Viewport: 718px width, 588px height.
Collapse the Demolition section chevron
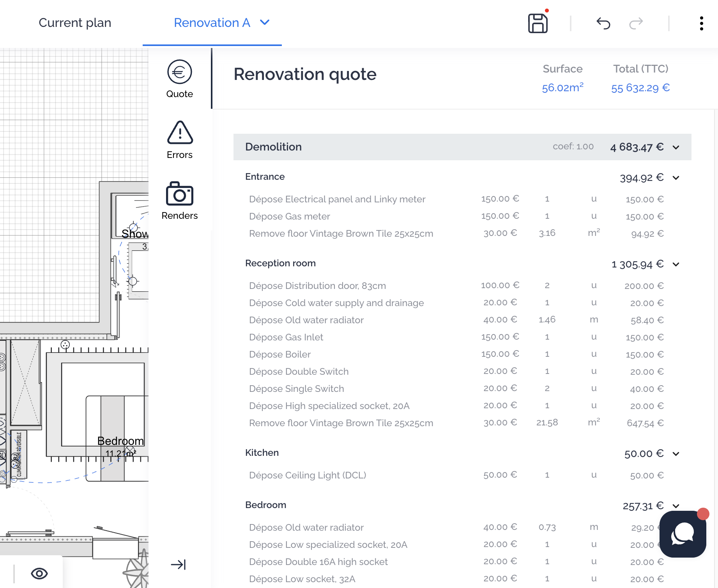(x=676, y=147)
